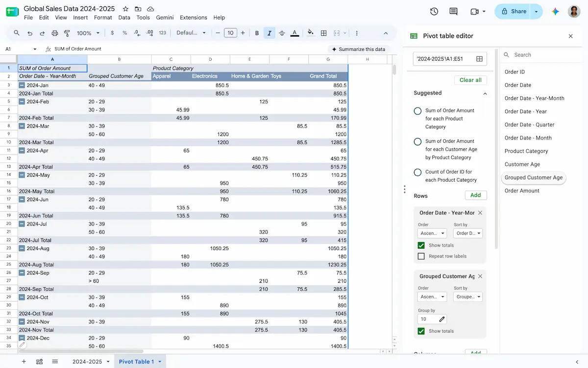Check the cloud save status icon

(x=150, y=9)
